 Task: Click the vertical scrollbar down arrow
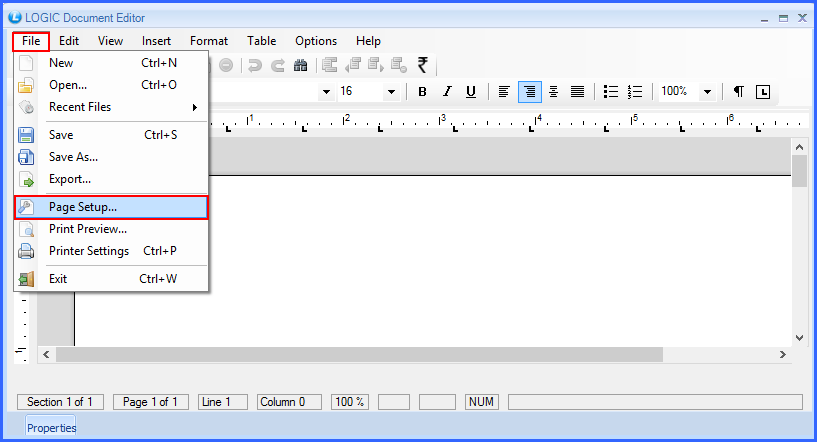pyautogui.click(x=799, y=338)
